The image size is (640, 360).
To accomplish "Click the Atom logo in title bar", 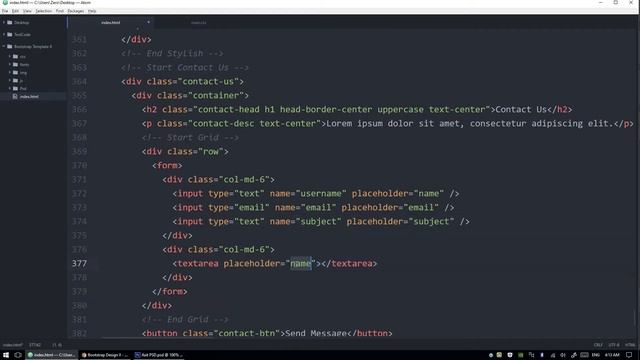I will click(x=5, y=2).
